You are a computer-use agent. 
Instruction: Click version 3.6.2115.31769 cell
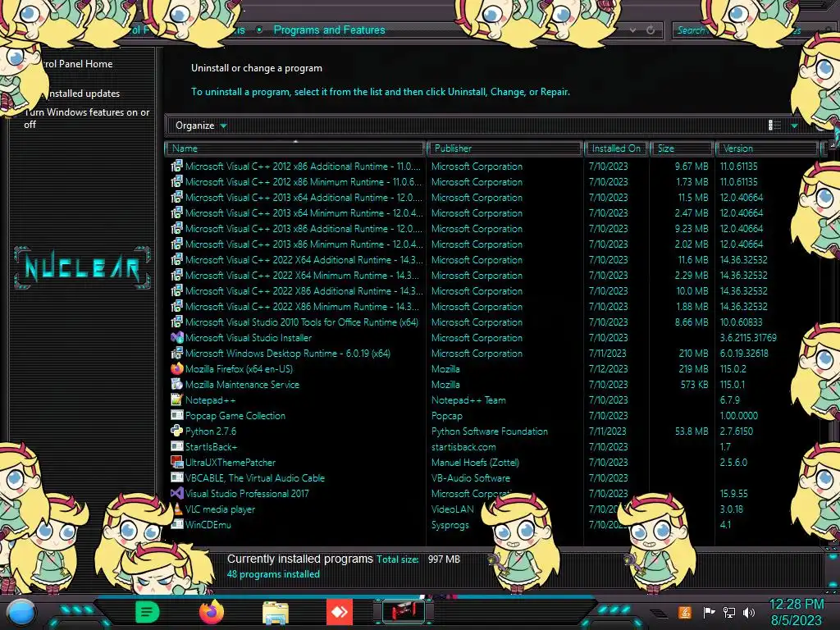748,338
